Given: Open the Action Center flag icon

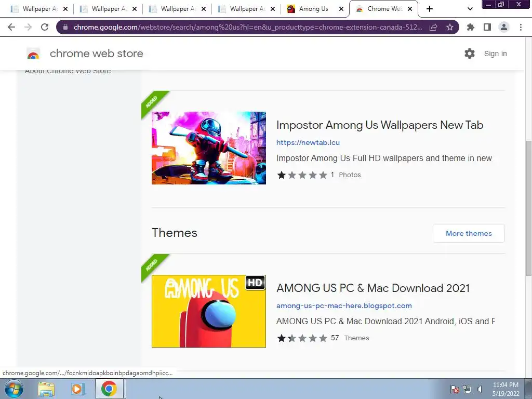Looking at the screenshot, I should (455, 390).
